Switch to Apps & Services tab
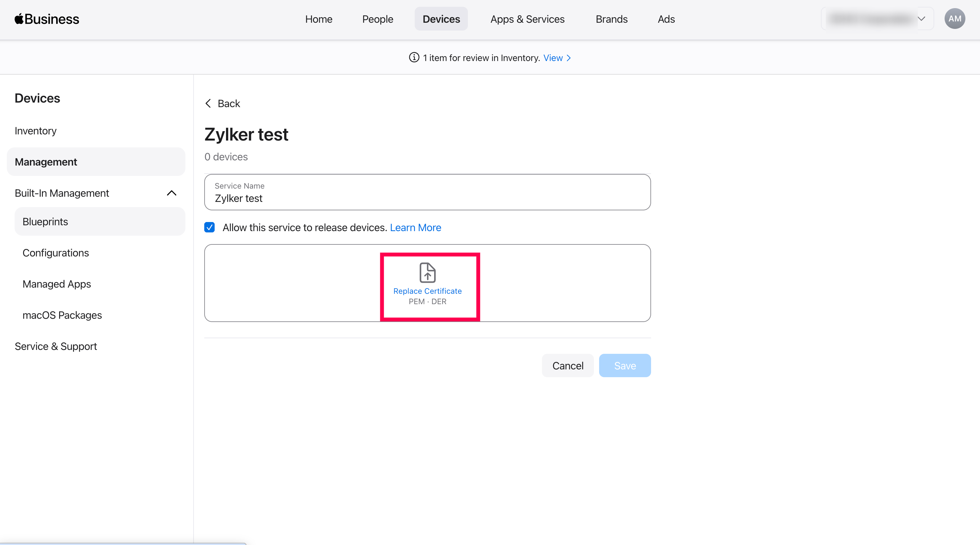The height and width of the screenshot is (545, 980). tap(527, 19)
